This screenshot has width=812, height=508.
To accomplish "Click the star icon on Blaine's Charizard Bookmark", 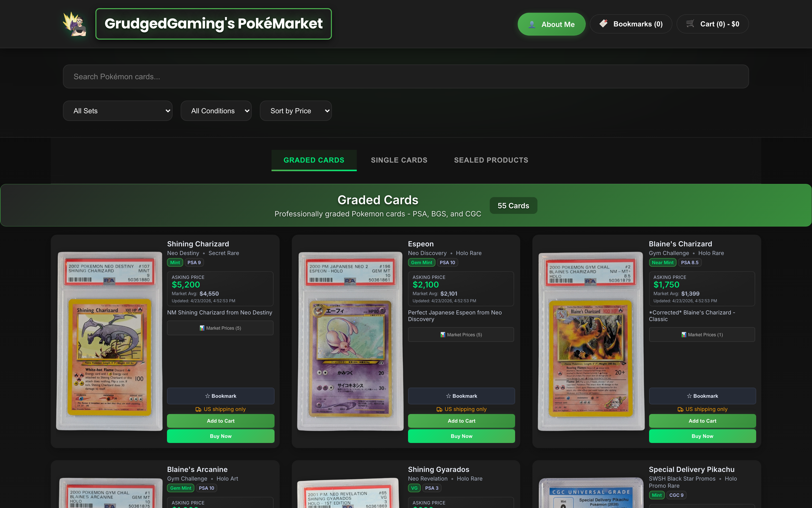I will click(689, 396).
